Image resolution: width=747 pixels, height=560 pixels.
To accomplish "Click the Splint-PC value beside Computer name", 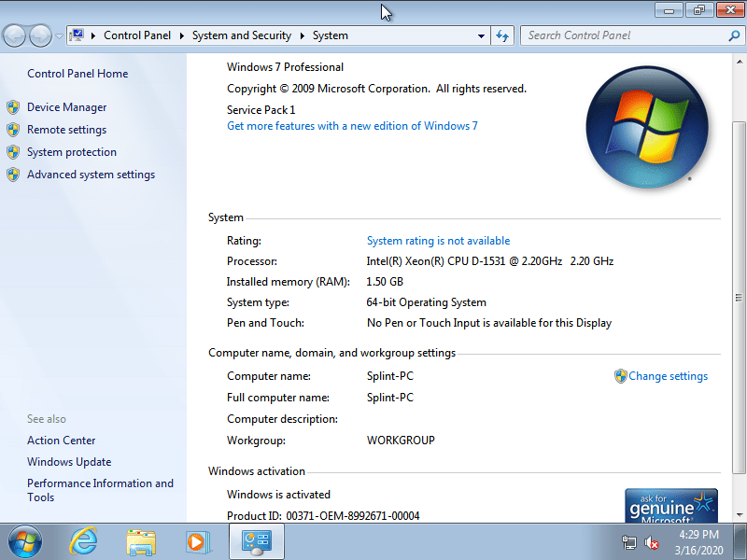I will pyautogui.click(x=390, y=376).
